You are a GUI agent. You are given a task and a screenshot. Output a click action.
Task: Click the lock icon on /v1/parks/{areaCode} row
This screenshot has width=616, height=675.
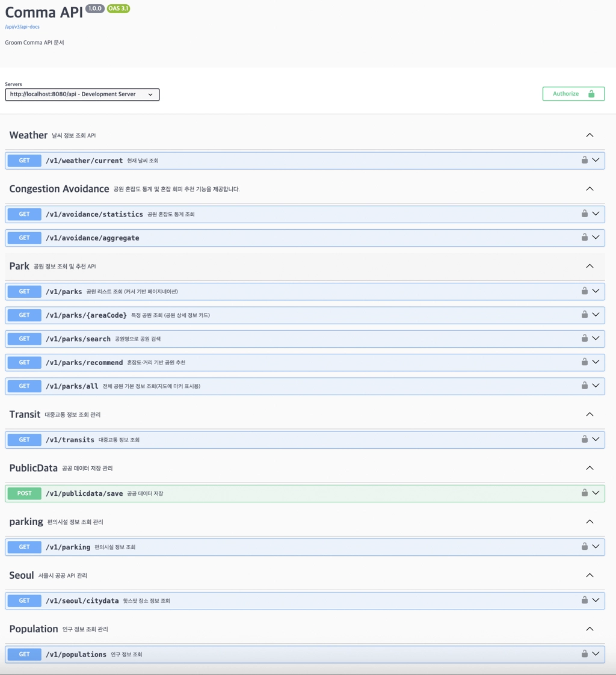(585, 314)
